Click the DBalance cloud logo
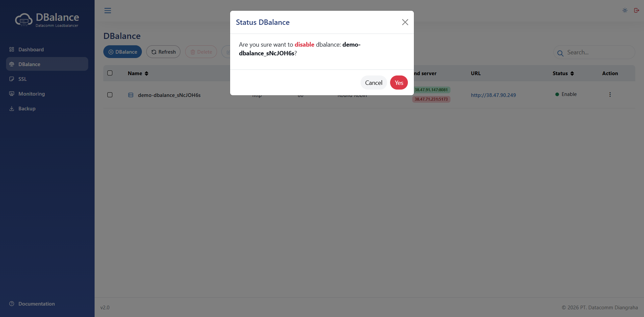 pos(24,20)
